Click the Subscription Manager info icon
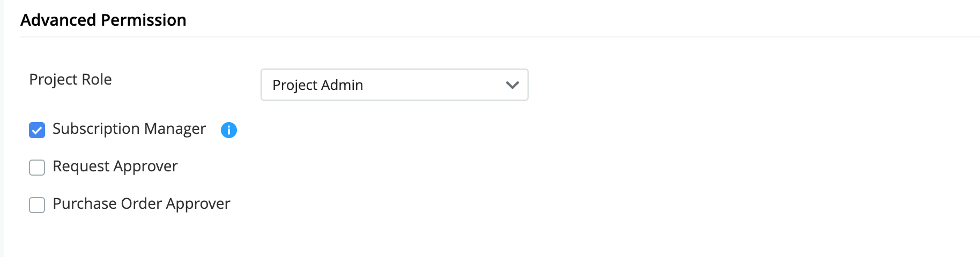The image size is (980, 257). tap(229, 130)
